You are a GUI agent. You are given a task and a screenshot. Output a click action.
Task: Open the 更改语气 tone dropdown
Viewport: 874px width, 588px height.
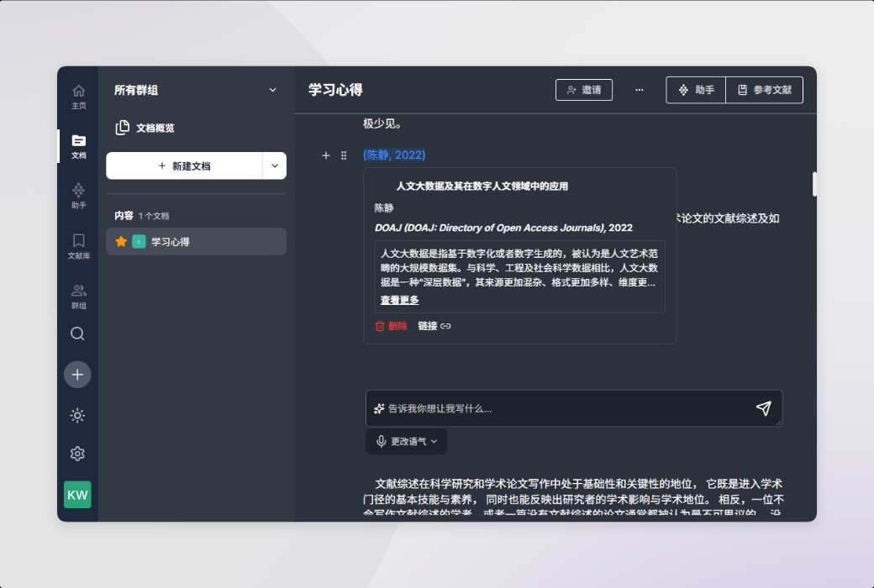click(x=407, y=441)
